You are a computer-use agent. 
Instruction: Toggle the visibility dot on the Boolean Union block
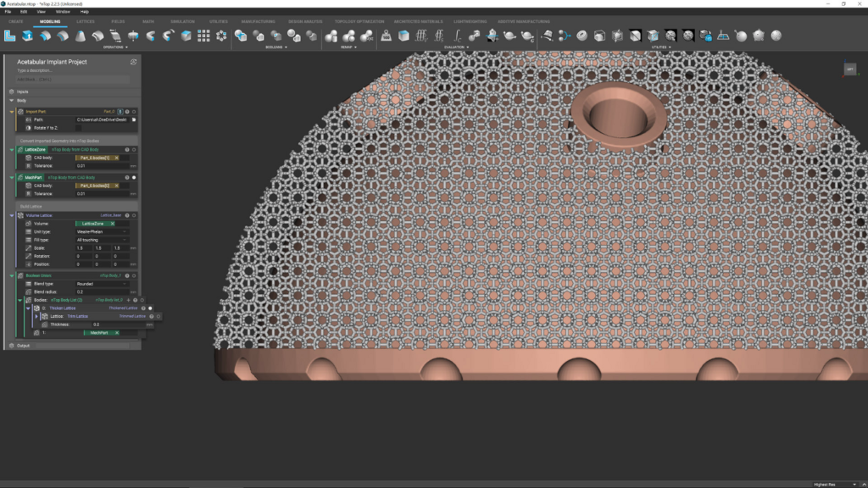tap(132, 275)
